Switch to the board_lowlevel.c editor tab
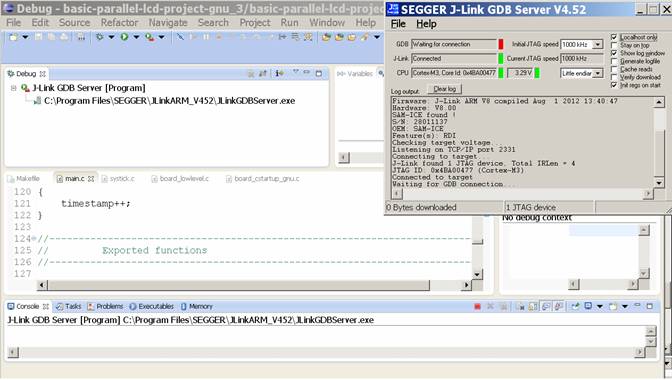The image size is (672, 380). point(180,179)
